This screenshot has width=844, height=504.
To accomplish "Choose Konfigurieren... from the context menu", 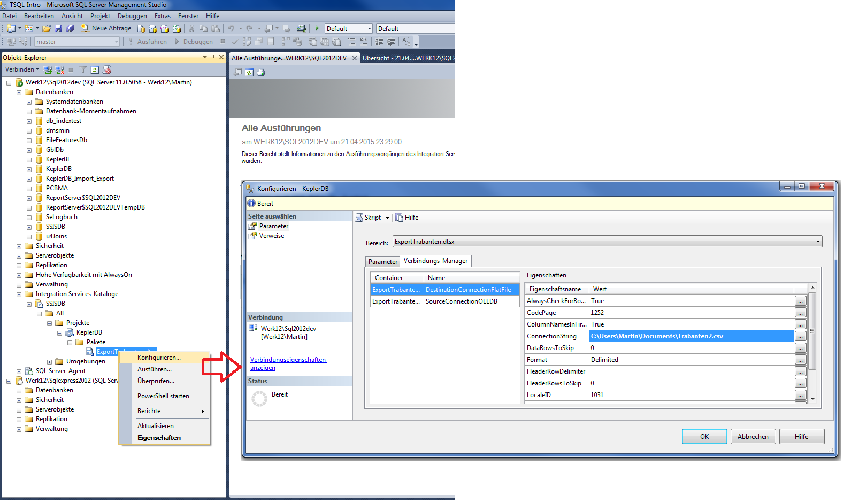I will (165, 358).
